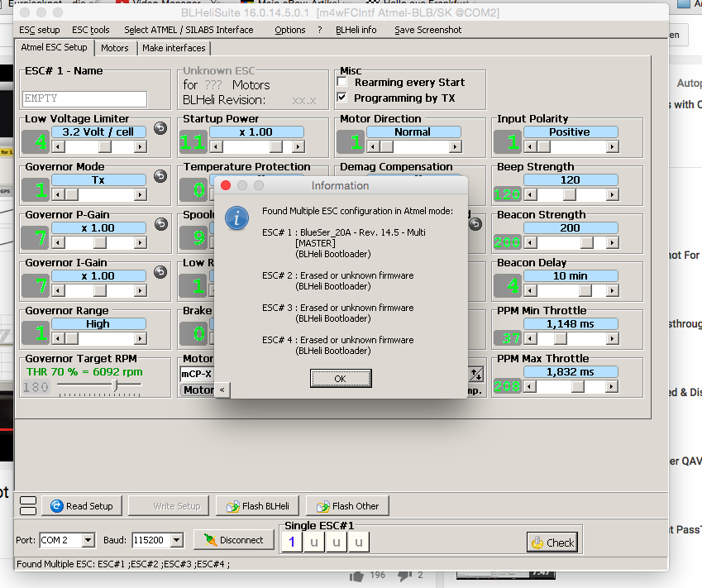Open Select ATMEL / SILABS Interface menu
Image resolution: width=702 pixels, height=588 pixels.
point(189,30)
